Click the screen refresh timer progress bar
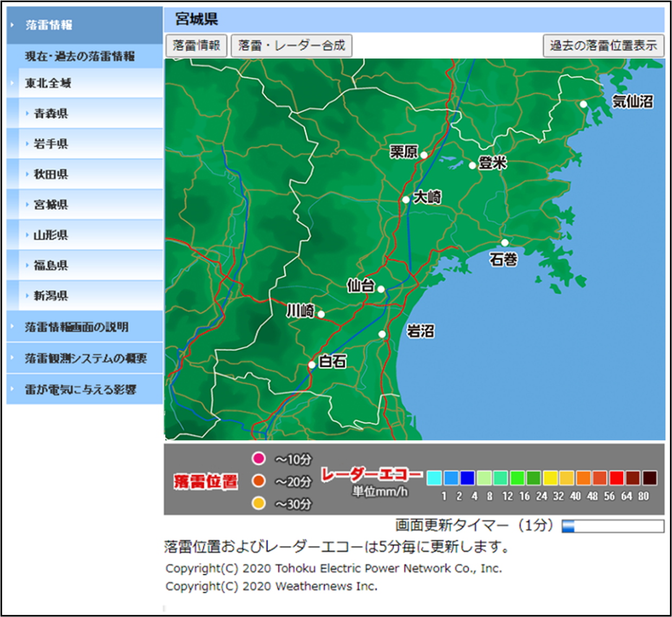This screenshot has width=672, height=617. click(x=613, y=526)
